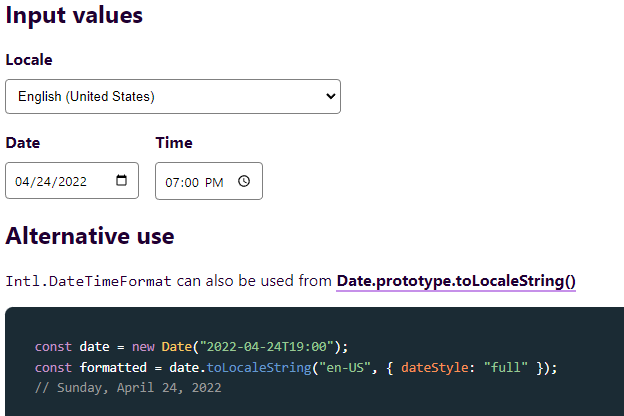Click the 'Date' field label

[x=23, y=143]
